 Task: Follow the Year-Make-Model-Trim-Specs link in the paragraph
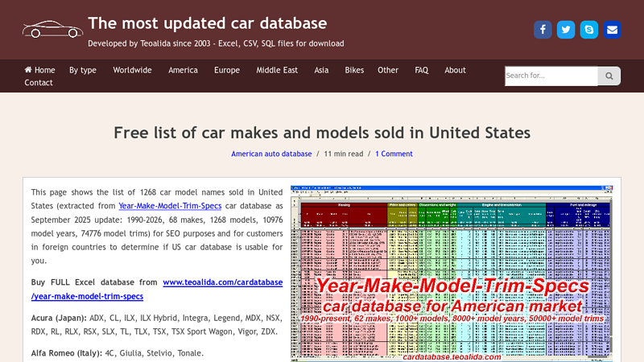click(x=170, y=206)
